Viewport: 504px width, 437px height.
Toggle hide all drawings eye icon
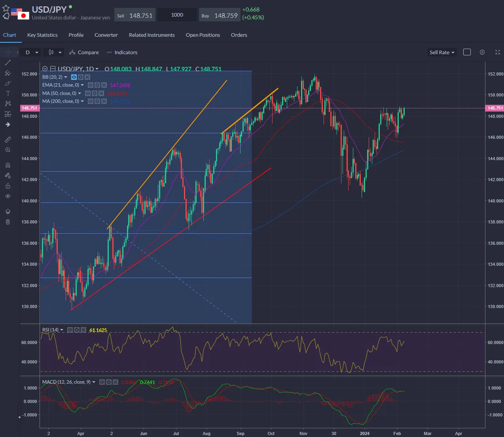pos(8,196)
